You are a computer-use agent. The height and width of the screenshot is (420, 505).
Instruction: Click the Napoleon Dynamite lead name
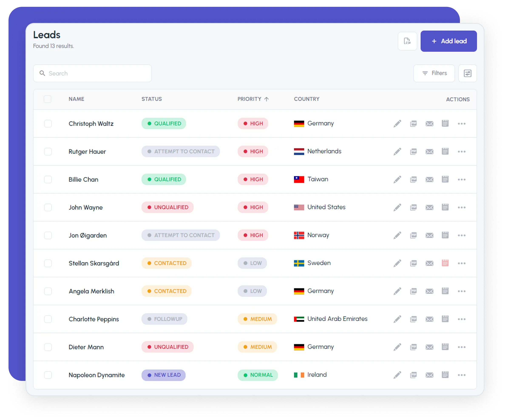97,375
